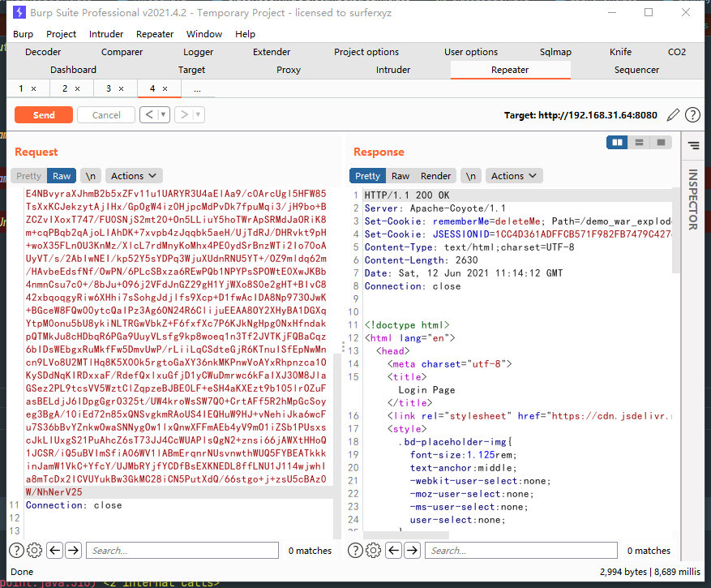
Task: Go to previous response search match
Action: pyautogui.click(x=393, y=551)
